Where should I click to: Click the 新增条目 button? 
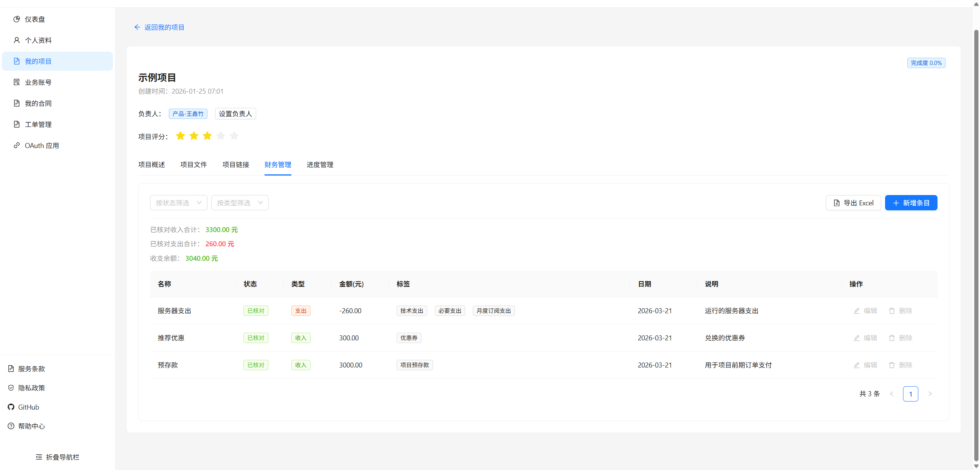911,203
